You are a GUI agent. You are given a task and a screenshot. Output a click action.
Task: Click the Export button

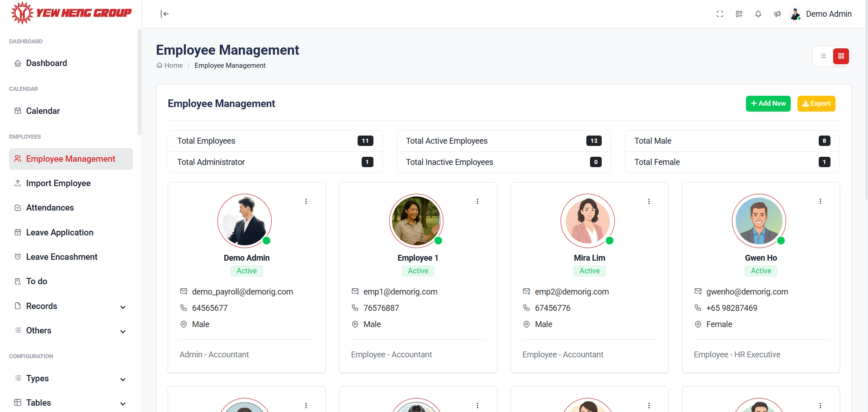816,103
